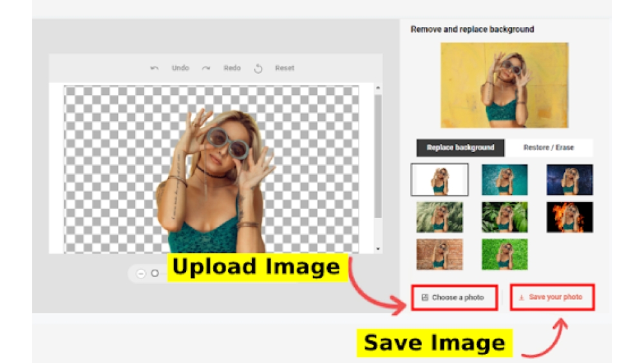Select the pale palm leaves background thumbnail
This screenshot has height=363, width=644.
pyautogui.click(x=439, y=217)
